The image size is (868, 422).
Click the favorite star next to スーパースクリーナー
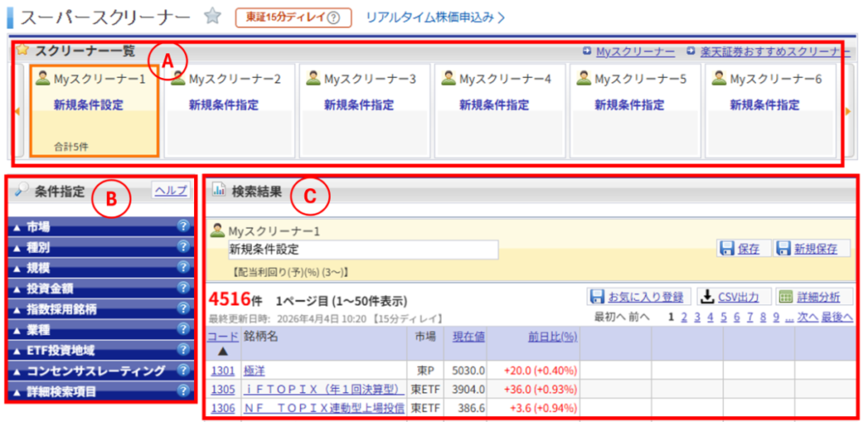point(213,16)
